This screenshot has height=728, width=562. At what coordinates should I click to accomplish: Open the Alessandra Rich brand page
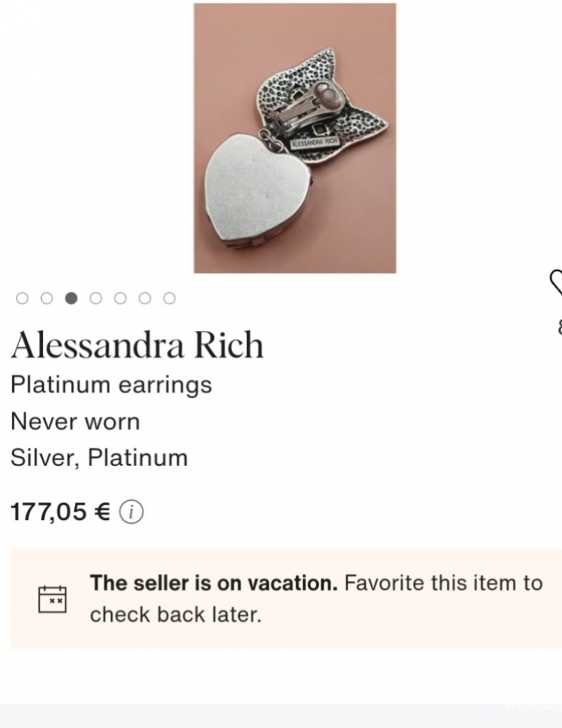click(x=136, y=344)
